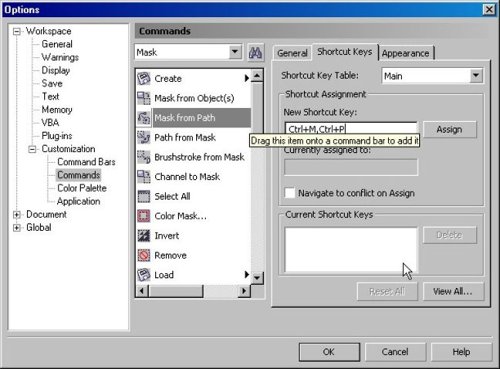Viewport: 500px width, 369px height.
Task: Select Save in the Workspace tree
Action: pos(52,83)
